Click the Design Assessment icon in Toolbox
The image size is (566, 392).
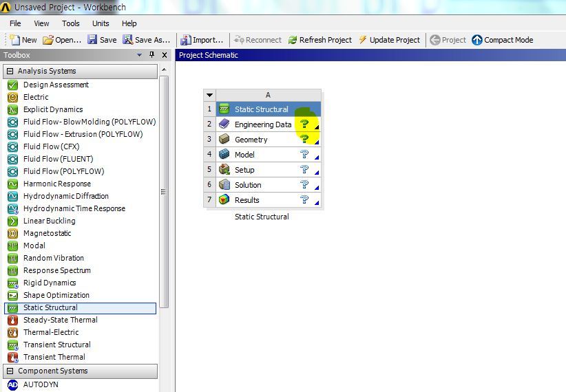tap(12, 85)
